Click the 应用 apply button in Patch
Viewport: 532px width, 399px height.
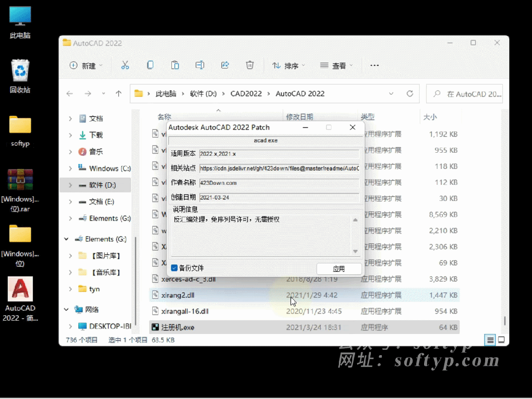(338, 269)
